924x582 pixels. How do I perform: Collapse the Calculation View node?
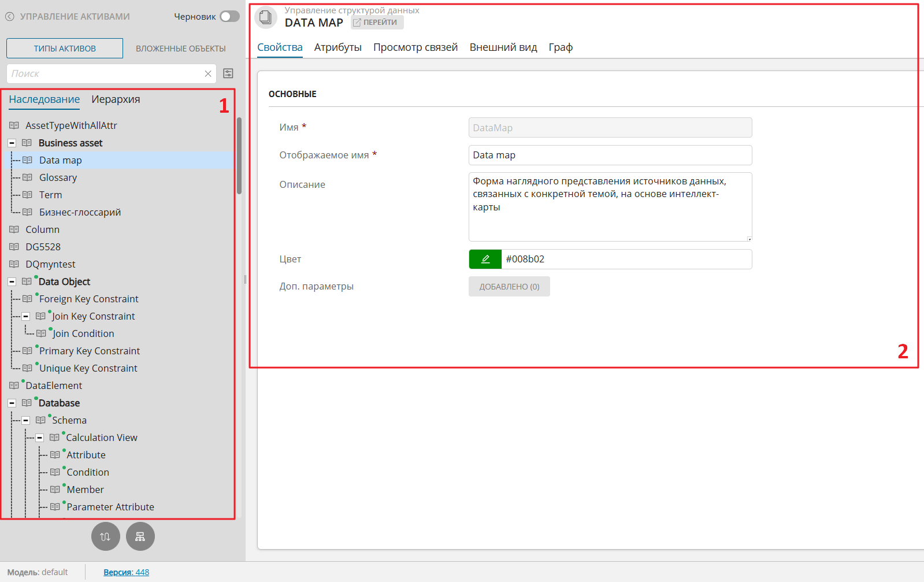click(40, 438)
